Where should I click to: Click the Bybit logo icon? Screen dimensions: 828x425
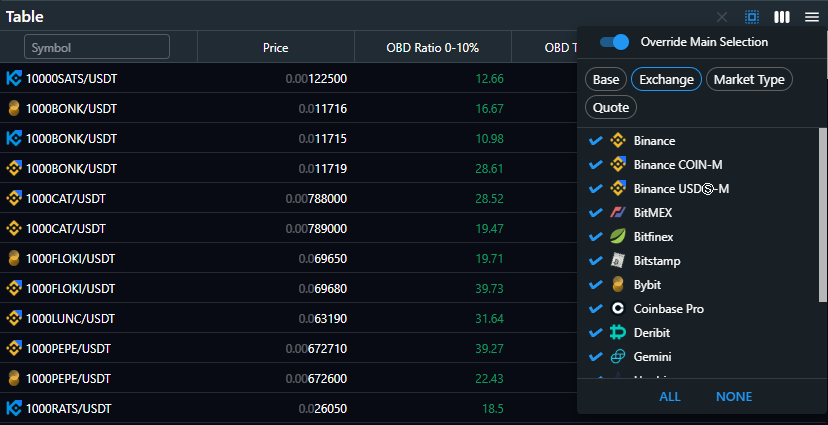(617, 285)
